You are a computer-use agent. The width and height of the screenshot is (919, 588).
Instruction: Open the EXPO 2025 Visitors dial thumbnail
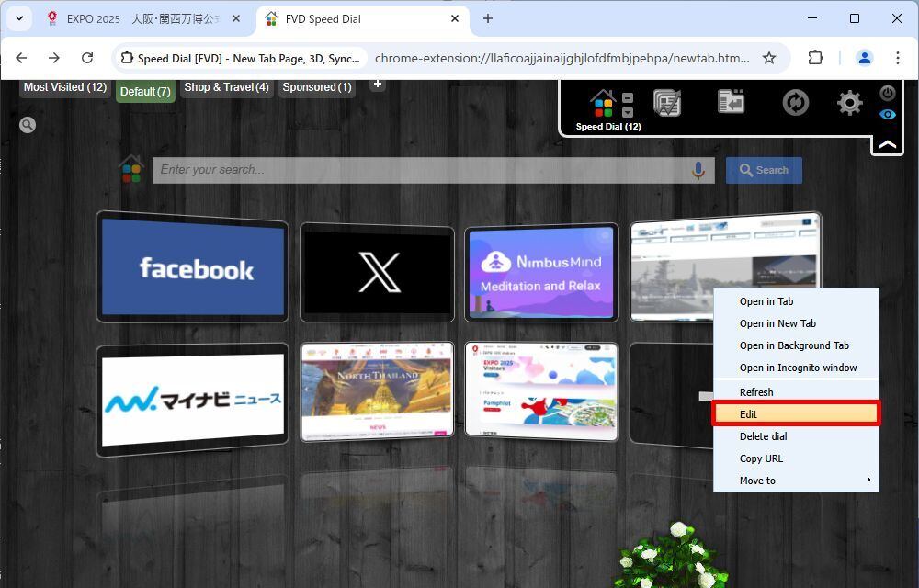click(x=541, y=390)
